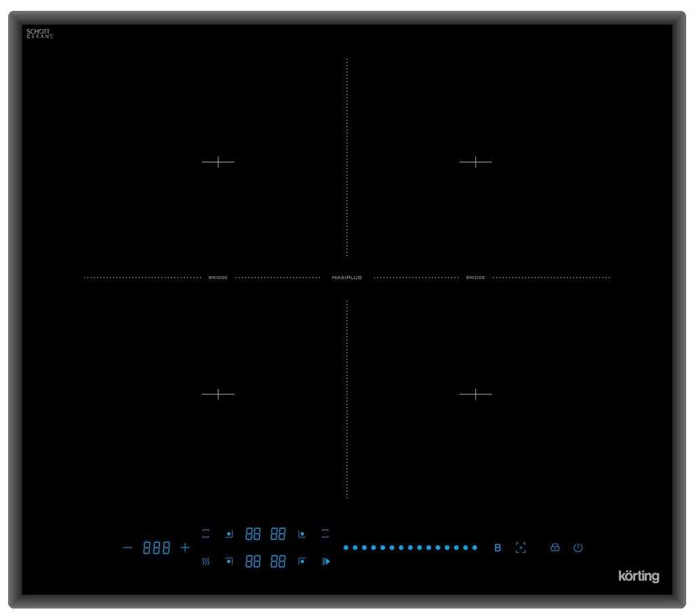Tap the rear-left zone power level display
697x616 pixels.
point(252,534)
